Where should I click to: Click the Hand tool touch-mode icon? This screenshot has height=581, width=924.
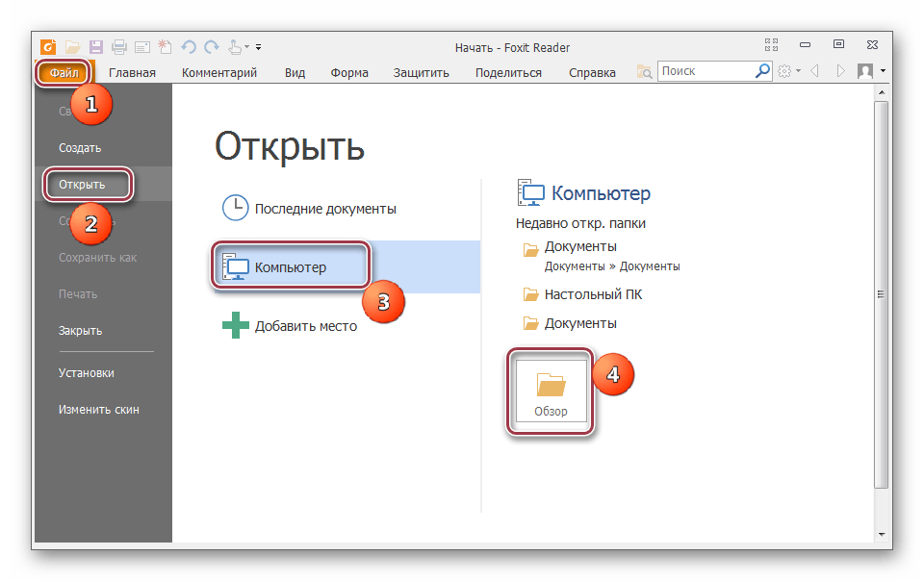[235, 46]
